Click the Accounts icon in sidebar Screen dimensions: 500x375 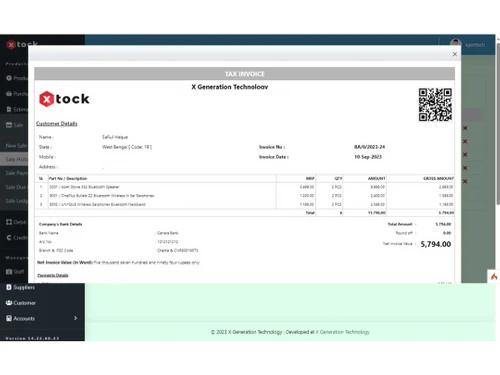coord(9,318)
